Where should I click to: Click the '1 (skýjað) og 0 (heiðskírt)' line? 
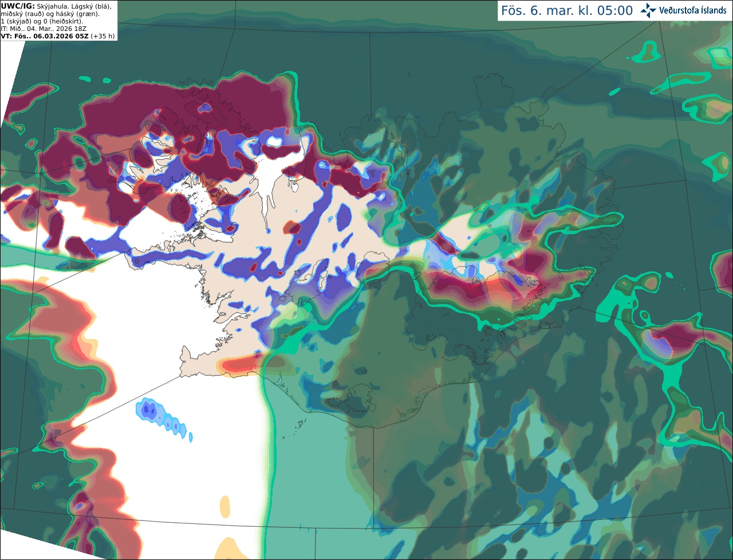click(42, 21)
